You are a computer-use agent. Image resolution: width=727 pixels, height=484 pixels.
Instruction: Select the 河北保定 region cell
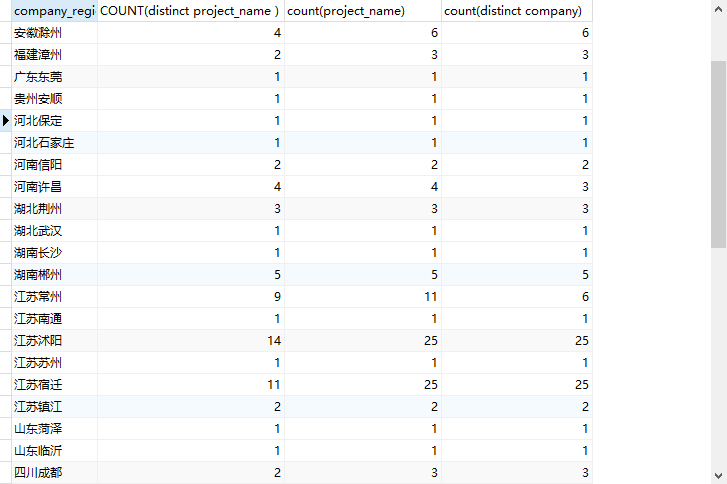point(54,121)
